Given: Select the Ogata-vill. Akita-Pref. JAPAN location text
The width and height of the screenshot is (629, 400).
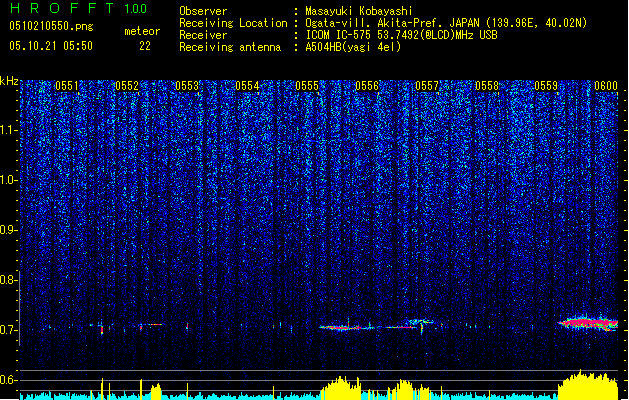Looking at the screenshot, I should 446,23.
